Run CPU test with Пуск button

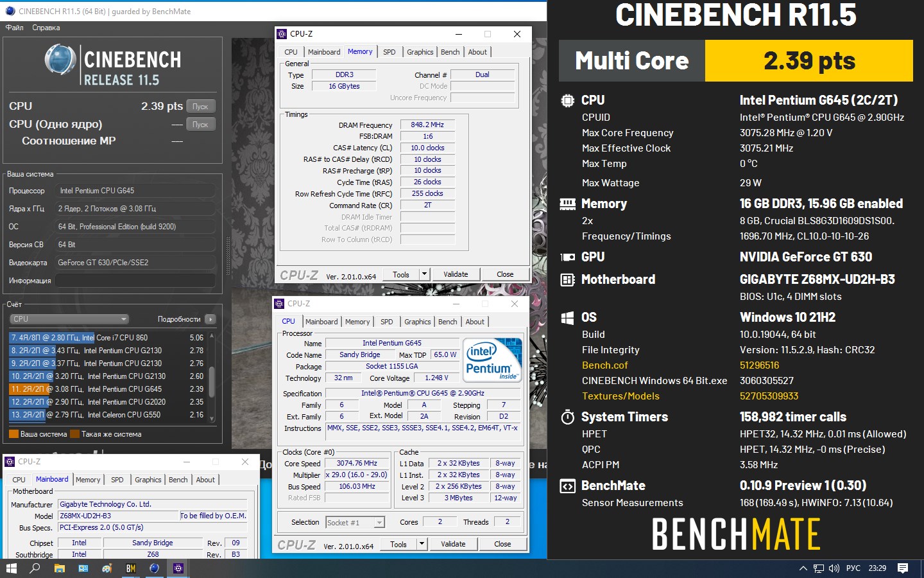click(200, 107)
